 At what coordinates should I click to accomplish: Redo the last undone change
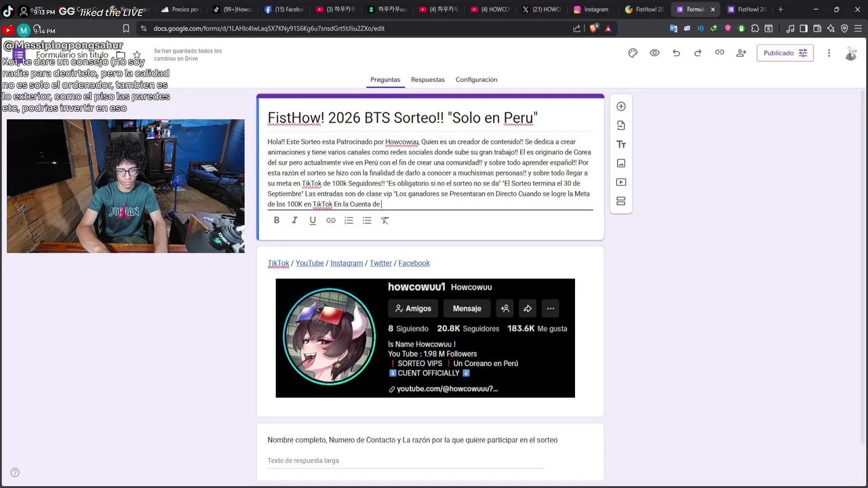(x=698, y=53)
